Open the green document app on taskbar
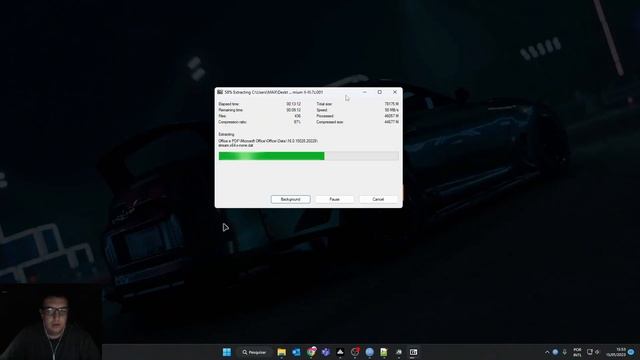Image resolution: width=640 pixels, height=360 pixels. point(384,352)
